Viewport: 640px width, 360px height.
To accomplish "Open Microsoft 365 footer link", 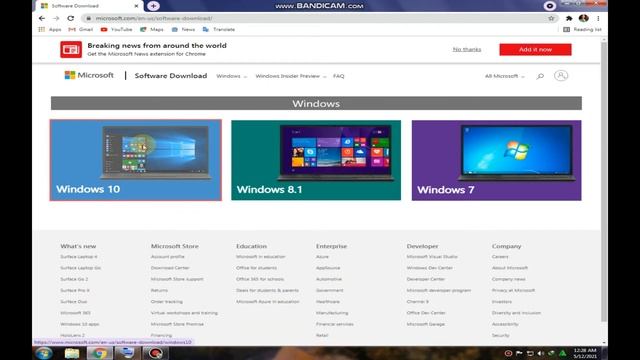I will (75, 313).
